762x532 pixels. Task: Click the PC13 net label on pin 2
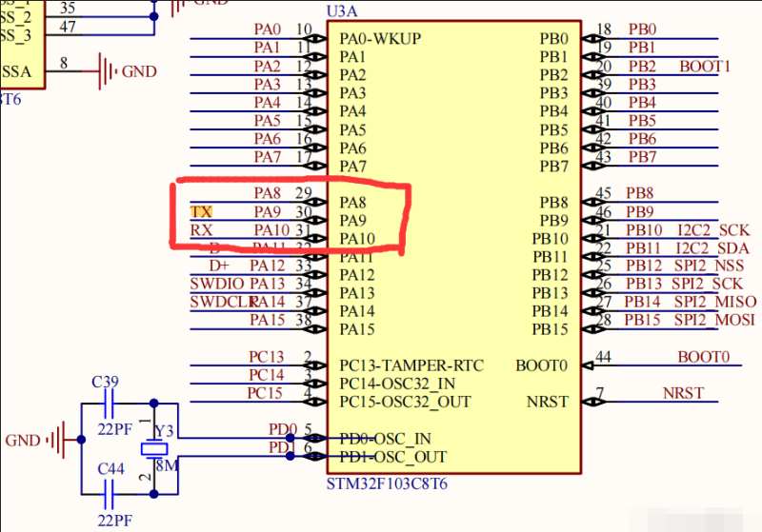267,357
